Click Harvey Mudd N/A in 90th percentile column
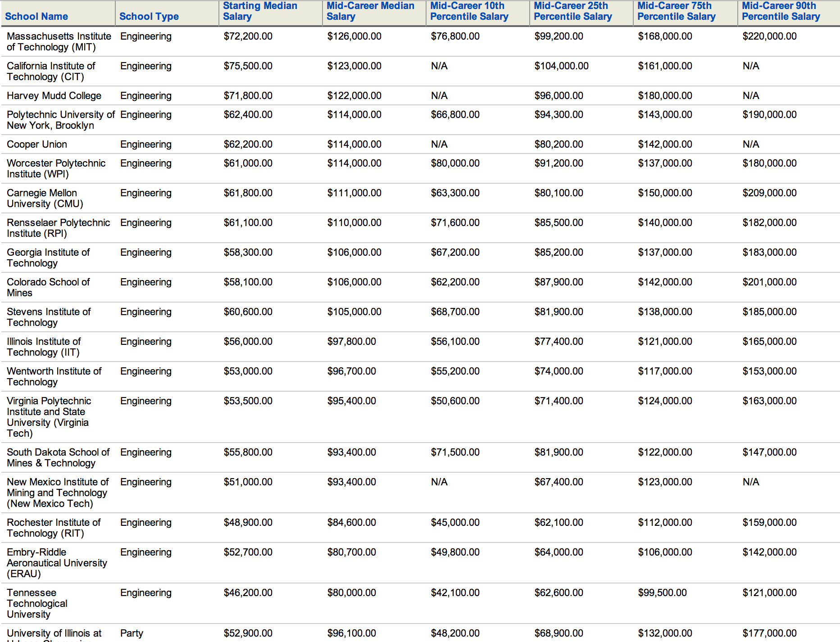 click(x=751, y=95)
